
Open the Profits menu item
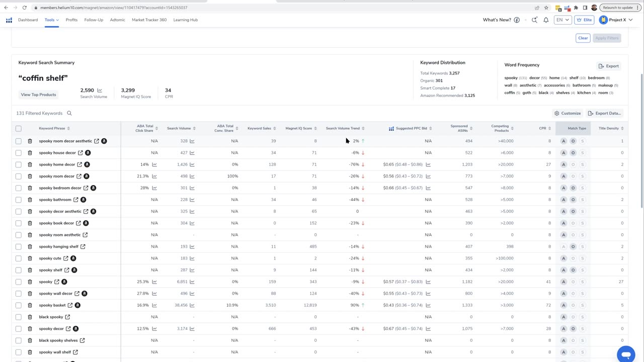tap(71, 20)
